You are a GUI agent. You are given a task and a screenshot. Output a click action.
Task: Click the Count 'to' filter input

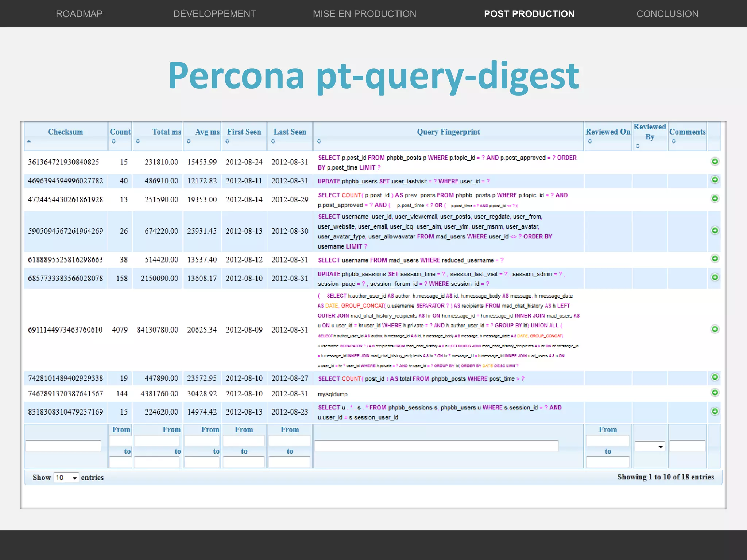(x=120, y=462)
